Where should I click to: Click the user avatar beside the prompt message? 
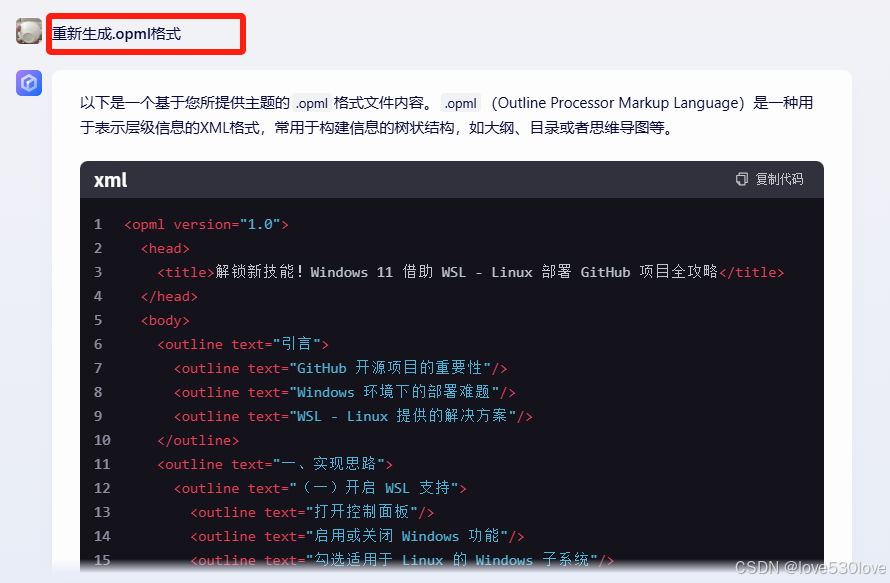(29, 31)
